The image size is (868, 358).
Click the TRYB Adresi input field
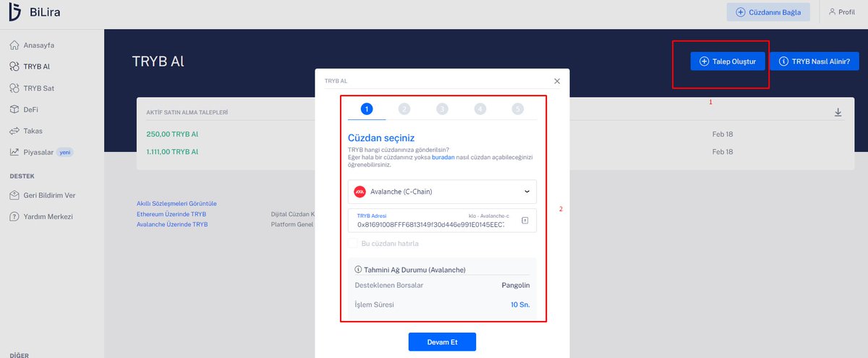(x=442, y=221)
